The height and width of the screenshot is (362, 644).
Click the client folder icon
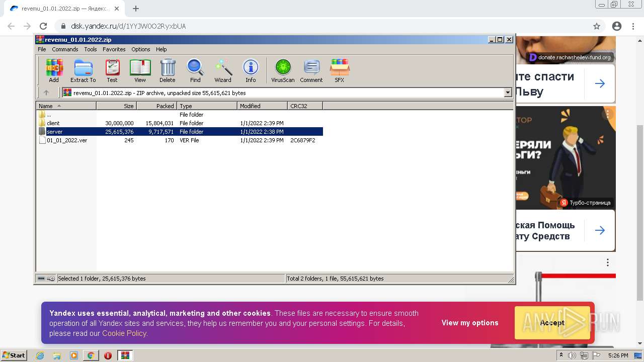[x=42, y=123]
